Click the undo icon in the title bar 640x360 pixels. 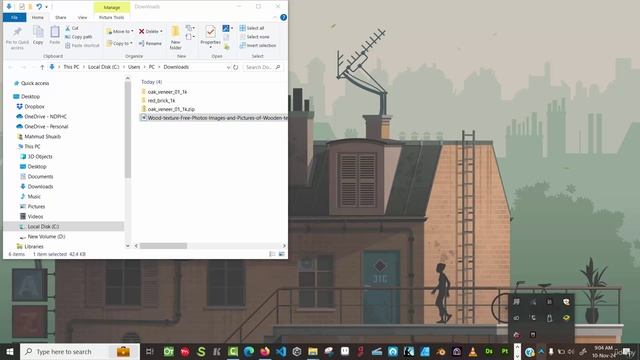point(39,7)
